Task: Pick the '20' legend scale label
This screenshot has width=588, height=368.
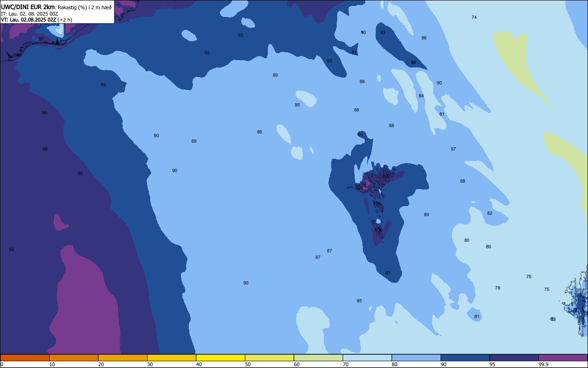Action: click(x=101, y=364)
